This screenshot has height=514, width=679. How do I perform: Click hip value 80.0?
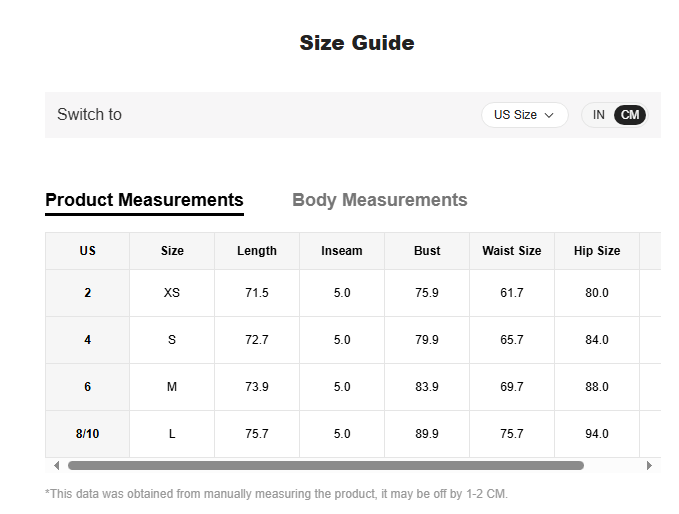[x=597, y=293]
